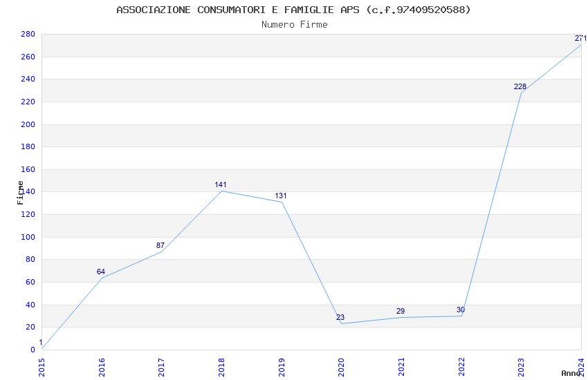This screenshot has height=380, width=588.
Task: Click the data label 23 for 2020
Action: coord(340,318)
